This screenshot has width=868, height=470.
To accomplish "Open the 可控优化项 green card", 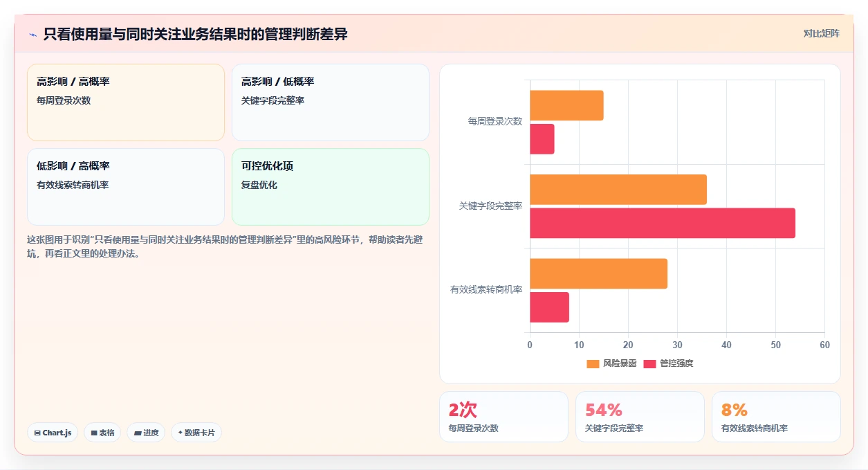I will (x=331, y=187).
